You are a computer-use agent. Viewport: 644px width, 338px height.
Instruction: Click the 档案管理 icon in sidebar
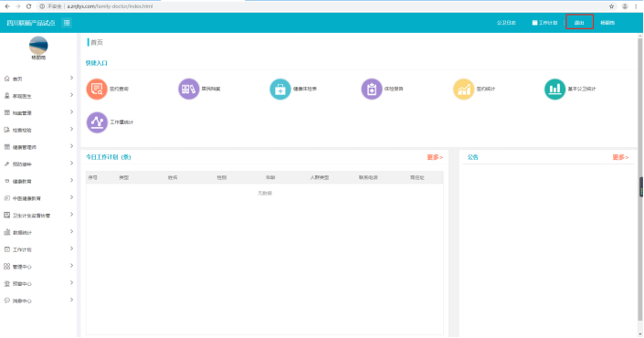tap(7, 112)
